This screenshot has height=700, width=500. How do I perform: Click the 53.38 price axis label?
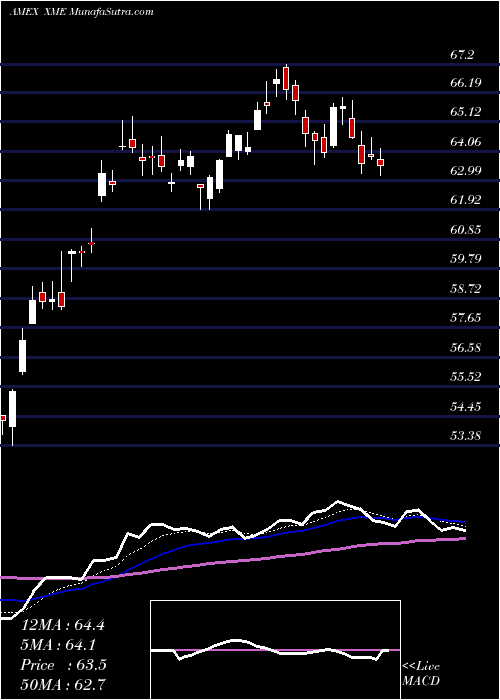point(466,435)
